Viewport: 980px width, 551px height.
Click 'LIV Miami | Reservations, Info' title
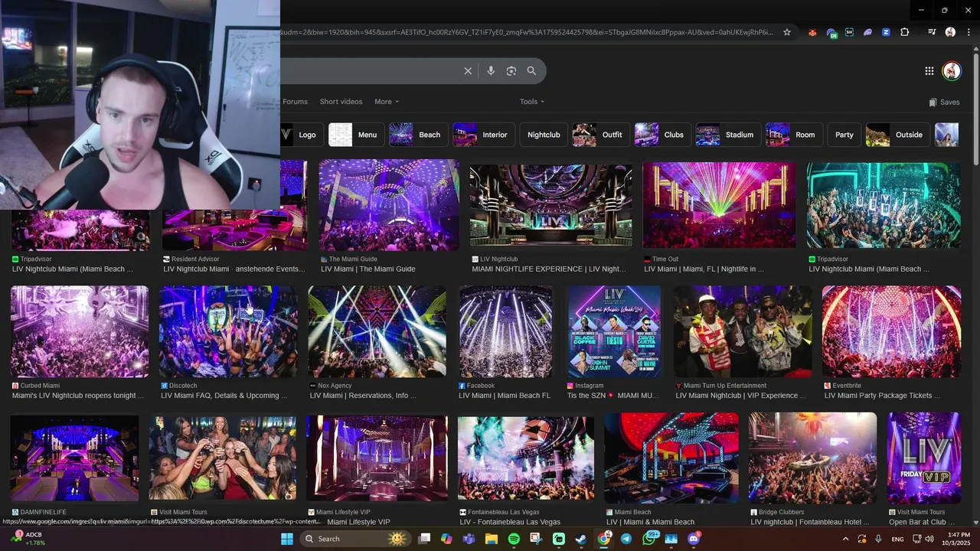click(363, 396)
